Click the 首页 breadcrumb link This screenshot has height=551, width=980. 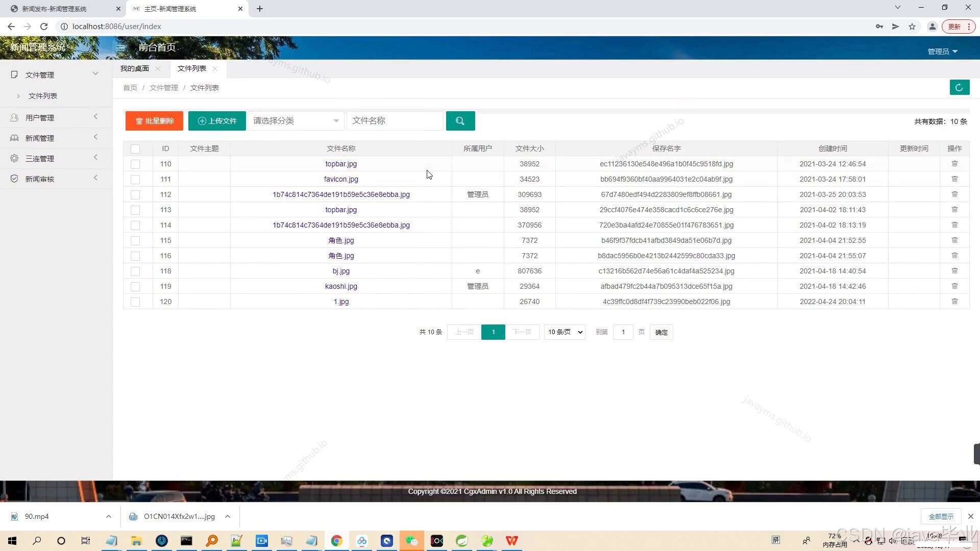pos(130,87)
